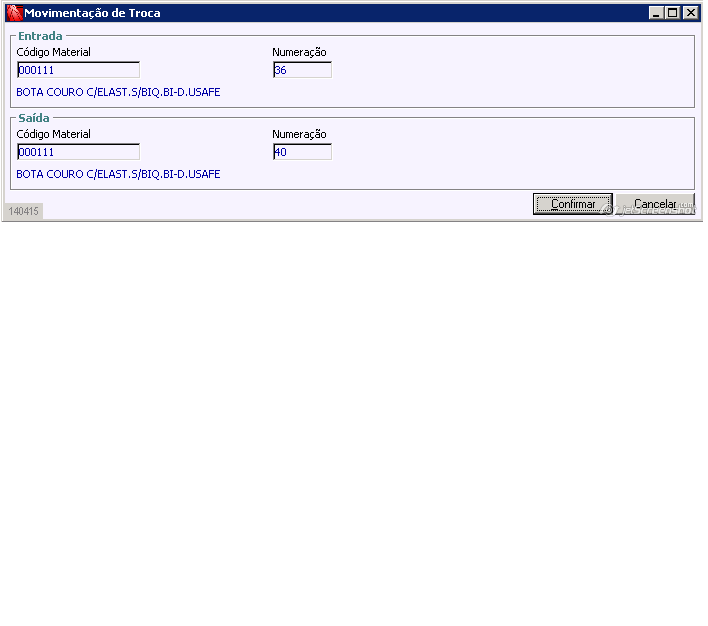This screenshot has height=626, width=708.
Task: Click the Código Material label under Entrada
Action: [53, 52]
